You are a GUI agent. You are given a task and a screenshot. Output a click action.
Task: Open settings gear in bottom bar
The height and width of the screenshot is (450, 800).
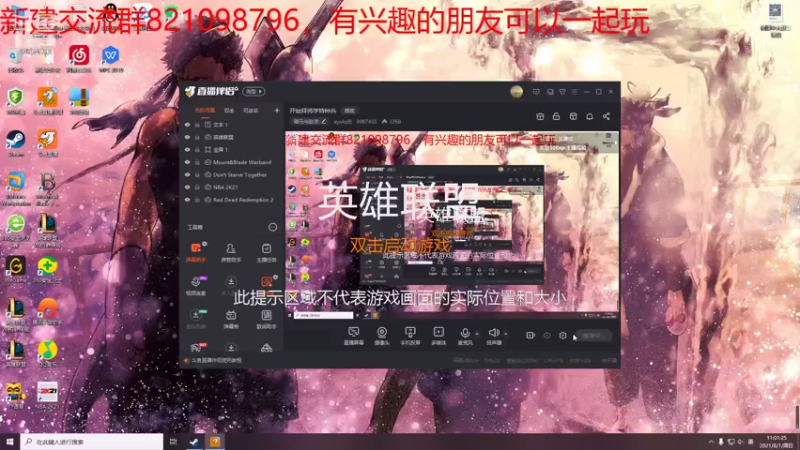563,335
